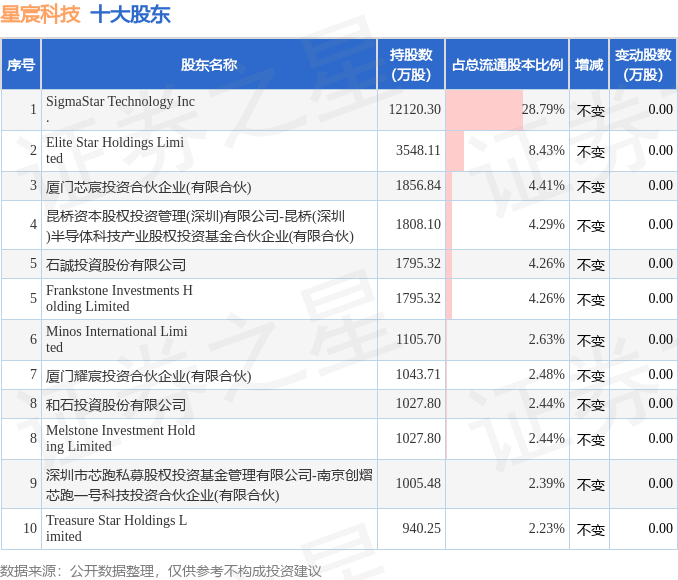Viewport: 678px width, 580px height.
Task: Click the 2.23% percentage value
Action: tap(547, 528)
